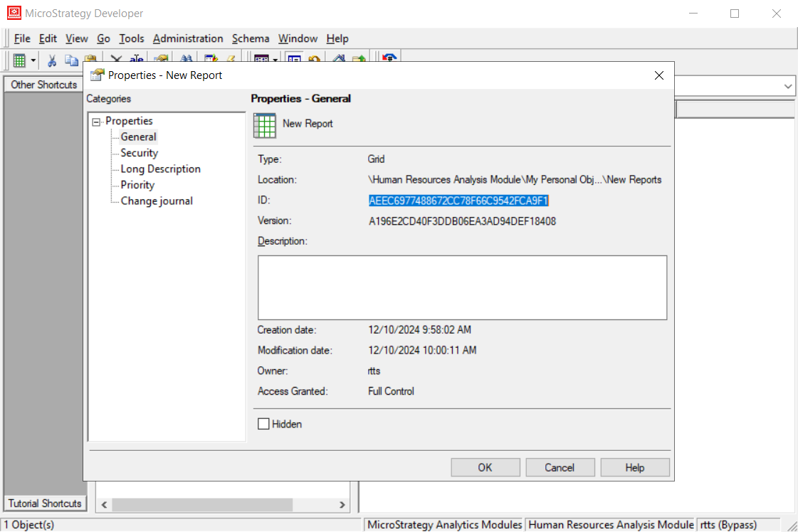Minimize the MicroStrategy Developer window

693,14
